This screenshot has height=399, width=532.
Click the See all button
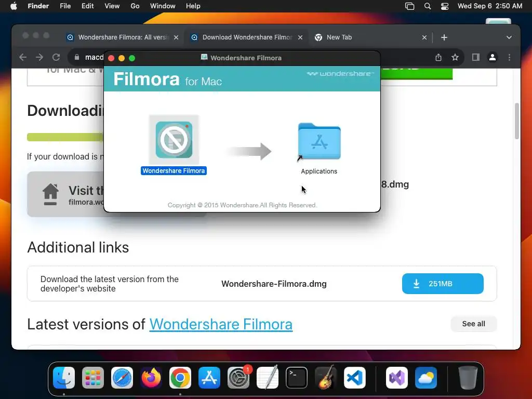click(x=474, y=324)
